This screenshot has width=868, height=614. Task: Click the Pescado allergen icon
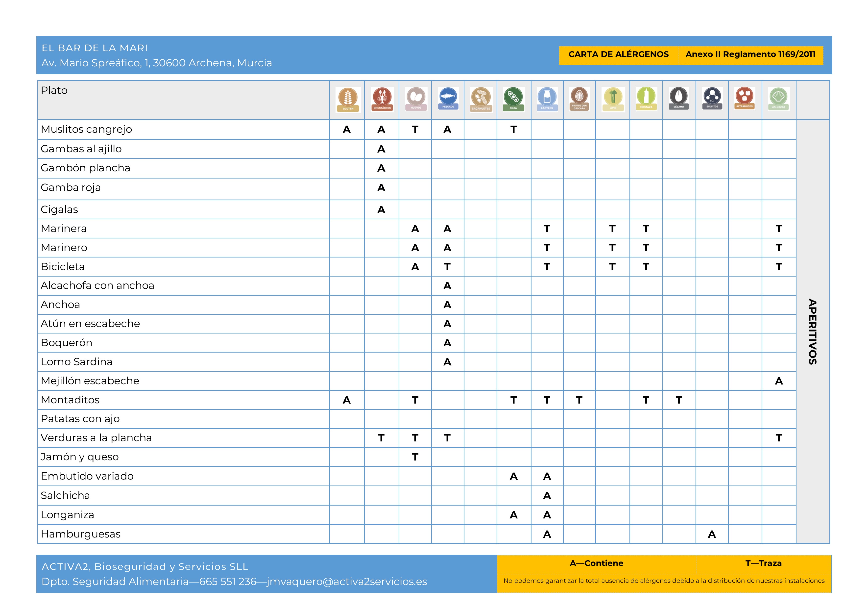click(x=448, y=99)
